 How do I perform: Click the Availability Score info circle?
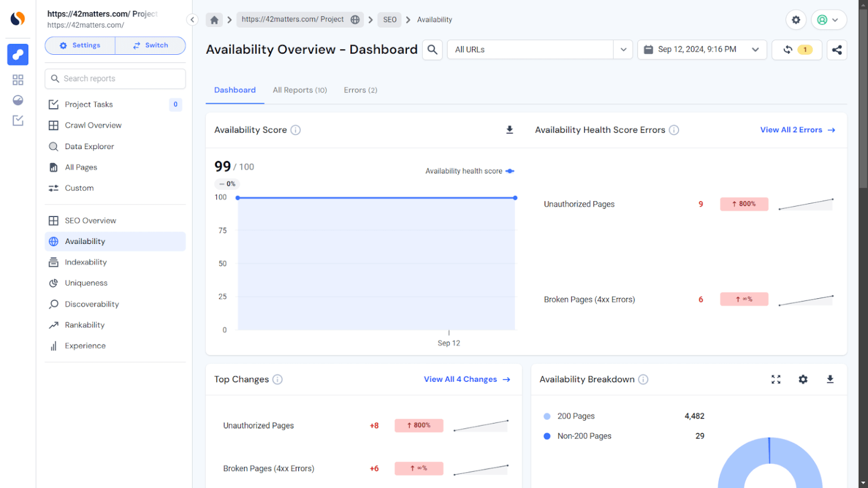pyautogui.click(x=296, y=129)
